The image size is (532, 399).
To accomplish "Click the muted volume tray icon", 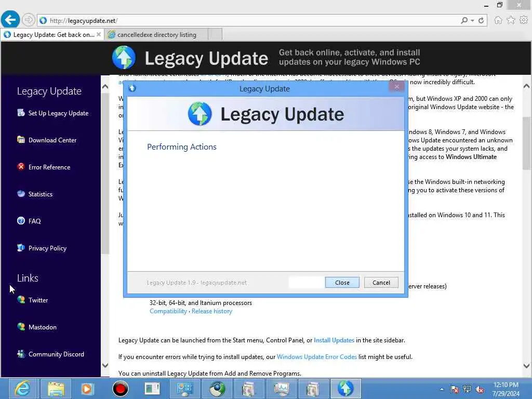I will pos(480,390).
